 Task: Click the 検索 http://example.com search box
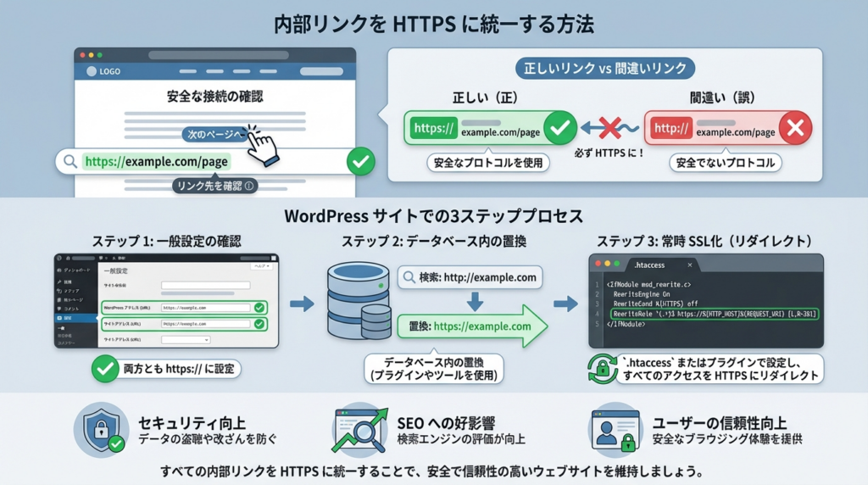pos(468,277)
